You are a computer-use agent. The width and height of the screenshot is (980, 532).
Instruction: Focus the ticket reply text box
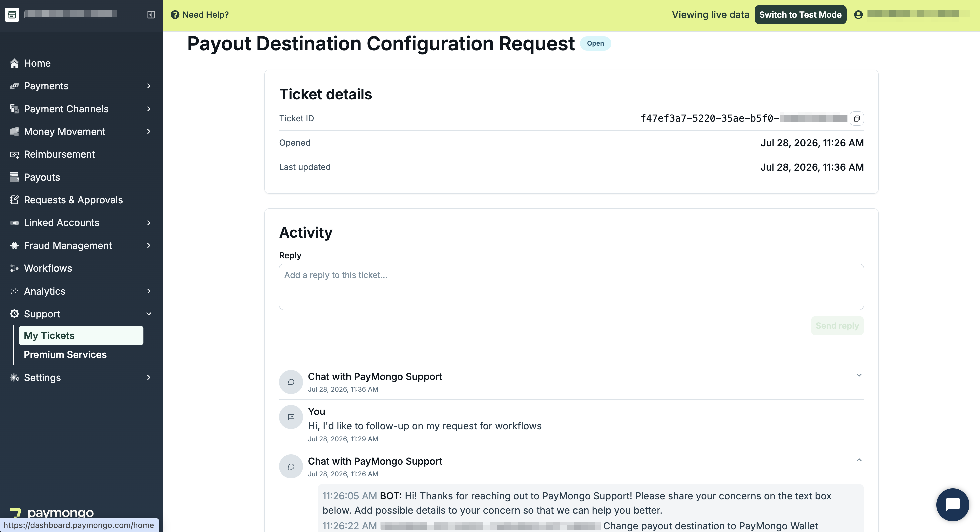click(571, 287)
